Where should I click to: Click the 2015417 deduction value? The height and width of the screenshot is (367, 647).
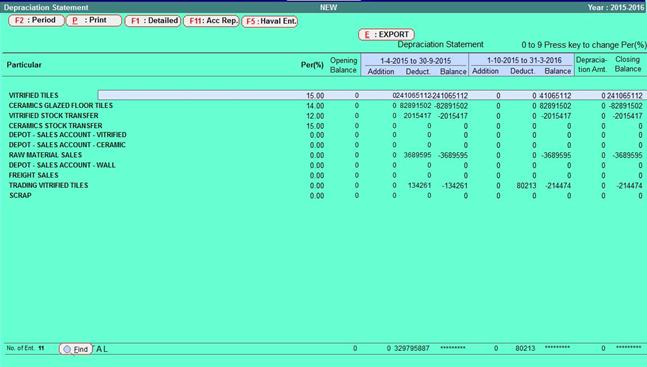coord(417,116)
